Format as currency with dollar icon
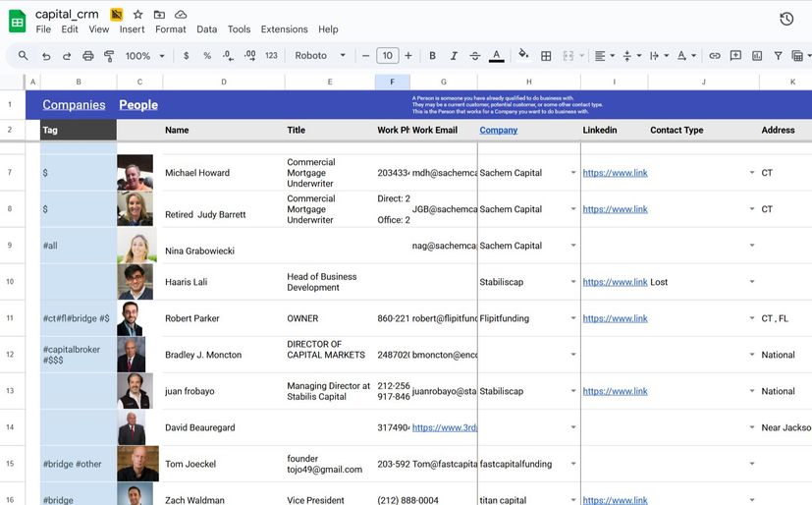Viewport: 812px width, 505px height. (186, 56)
